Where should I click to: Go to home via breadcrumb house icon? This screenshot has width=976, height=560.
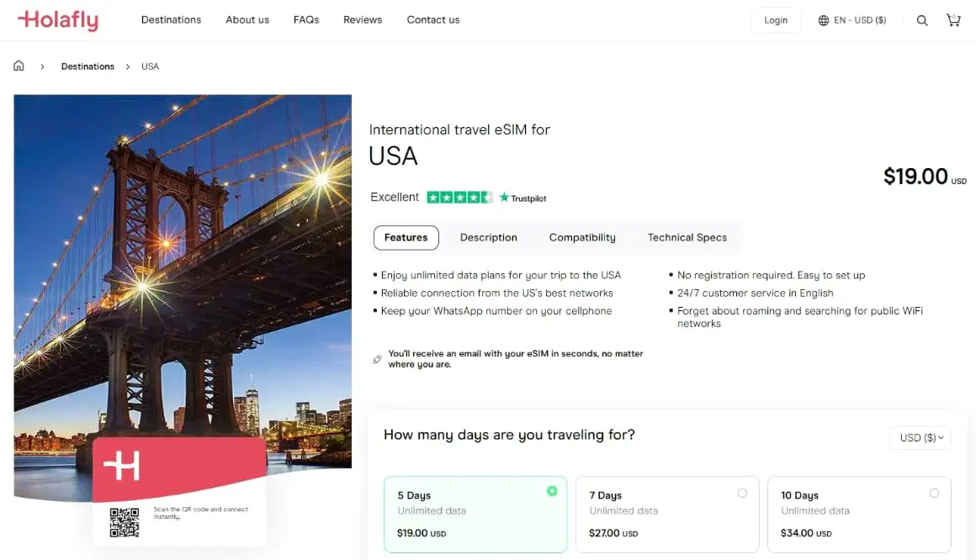click(x=19, y=66)
